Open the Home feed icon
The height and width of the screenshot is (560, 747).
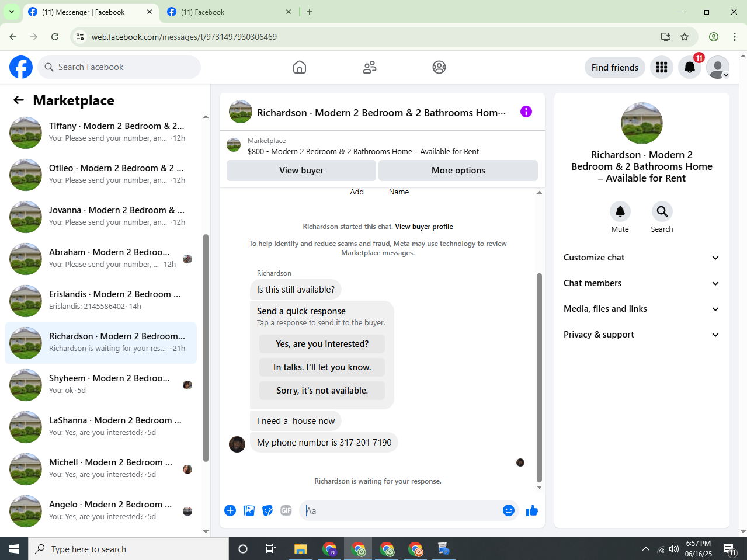click(x=300, y=67)
